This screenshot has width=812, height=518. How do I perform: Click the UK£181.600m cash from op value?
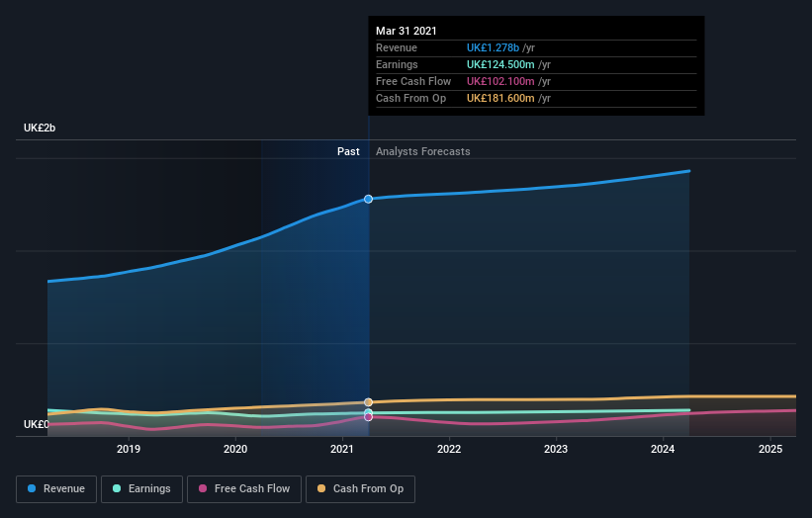(500, 98)
